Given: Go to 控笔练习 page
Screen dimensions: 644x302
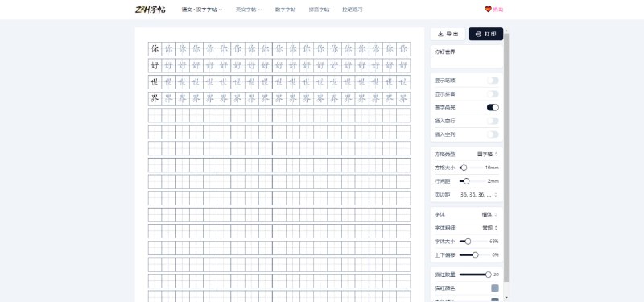Looking at the screenshot, I should 353,10.
